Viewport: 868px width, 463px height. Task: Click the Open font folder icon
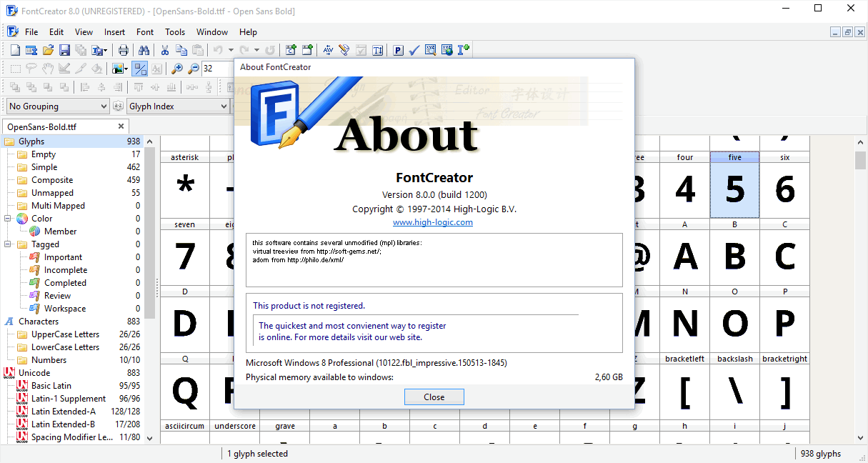(48, 50)
